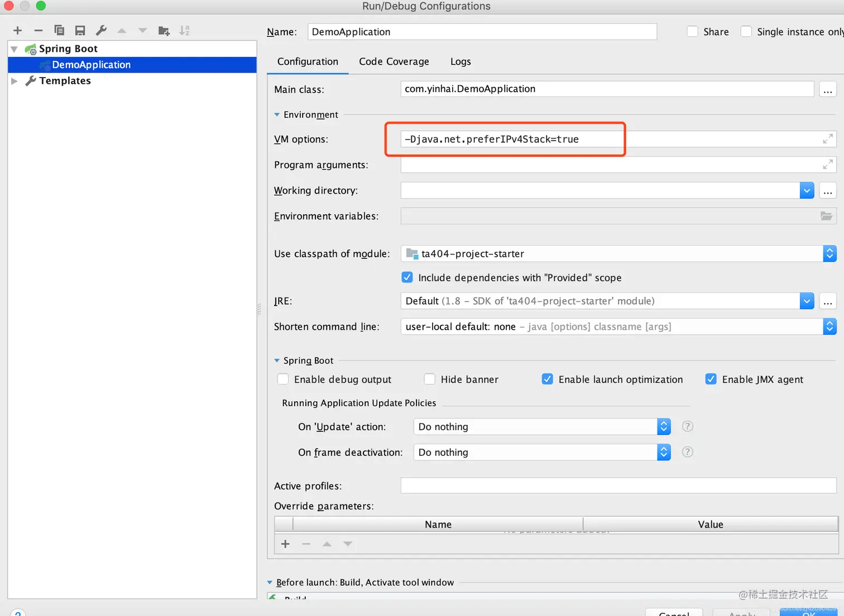This screenshot has width=844, height=616.
Task: Open On 'Update' action dropdown
Action: click(664, 427)
